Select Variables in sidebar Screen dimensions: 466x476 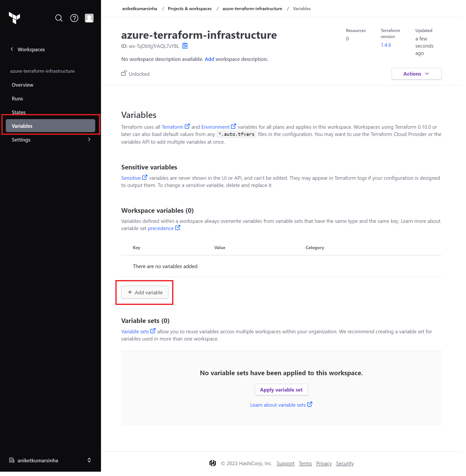coord(50,126)
